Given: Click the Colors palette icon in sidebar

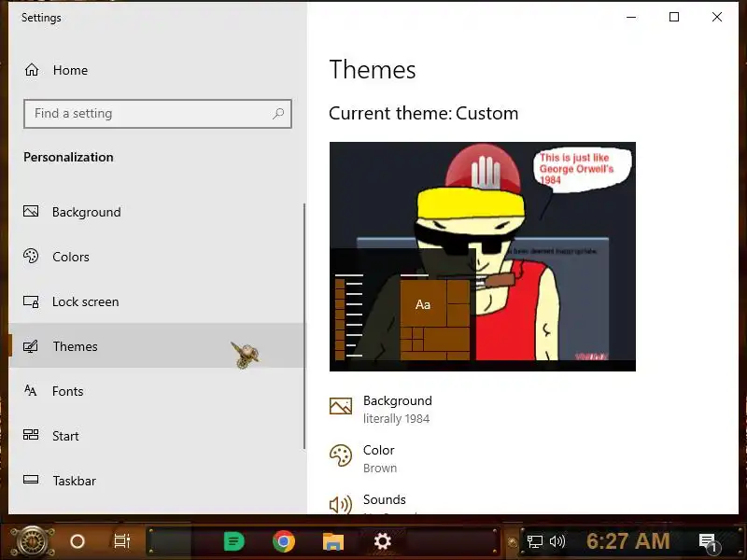Looking at the screenshot, I should tap(31, 256).
